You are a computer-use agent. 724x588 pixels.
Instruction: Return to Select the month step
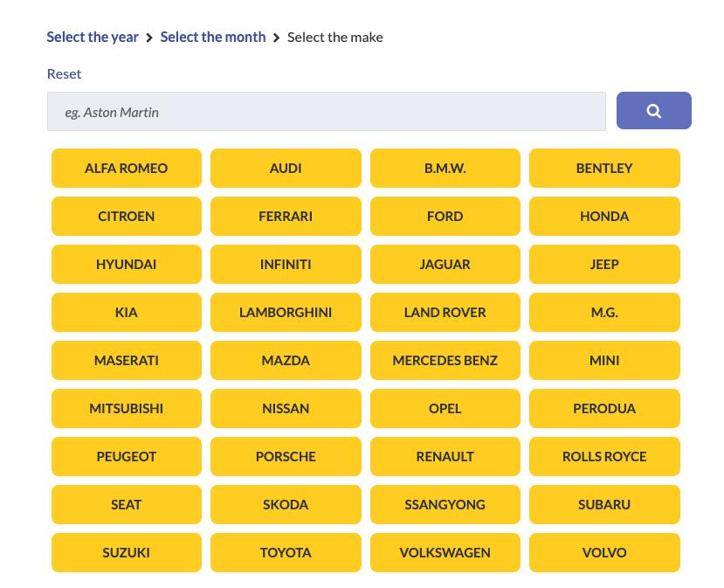[x=213, y=37]
